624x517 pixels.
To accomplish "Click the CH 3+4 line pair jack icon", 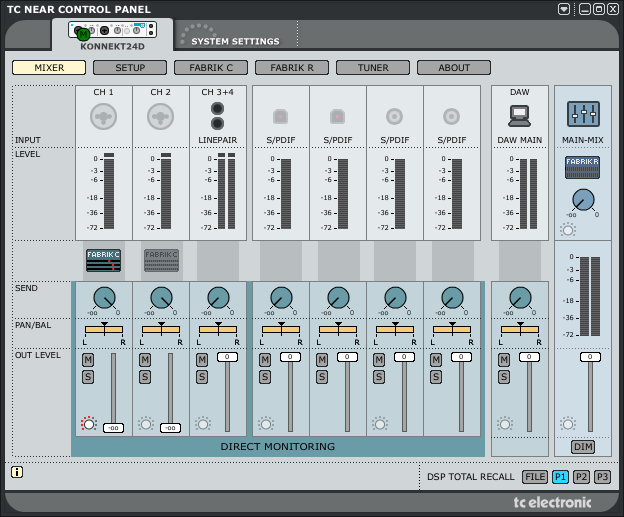I will pos(217,116).
